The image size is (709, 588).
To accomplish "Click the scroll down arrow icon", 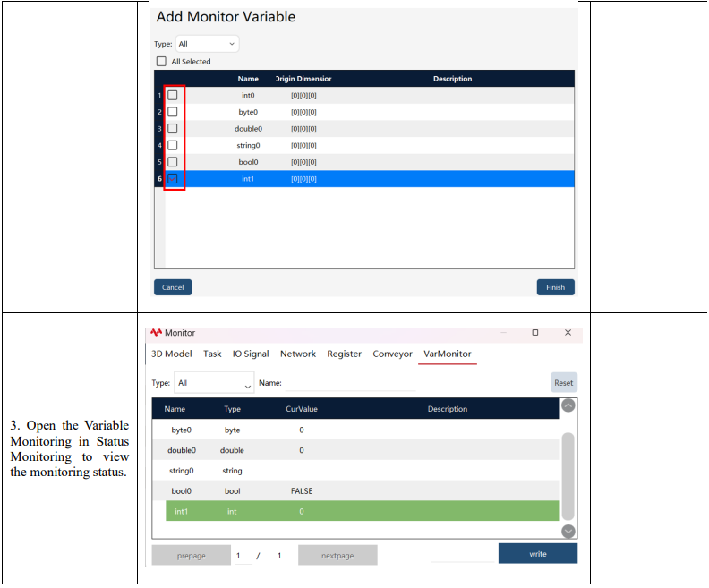I will (568, 531).
